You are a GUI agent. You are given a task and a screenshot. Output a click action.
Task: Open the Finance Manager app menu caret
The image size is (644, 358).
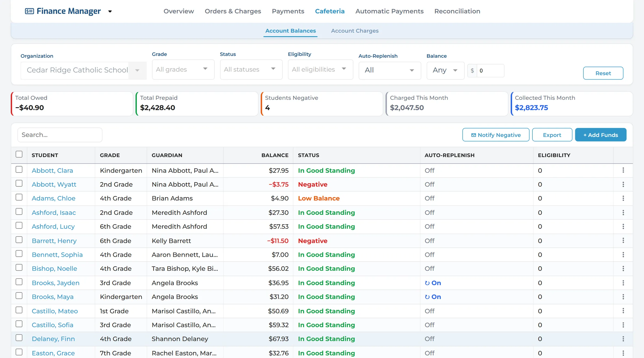[110, 12]
